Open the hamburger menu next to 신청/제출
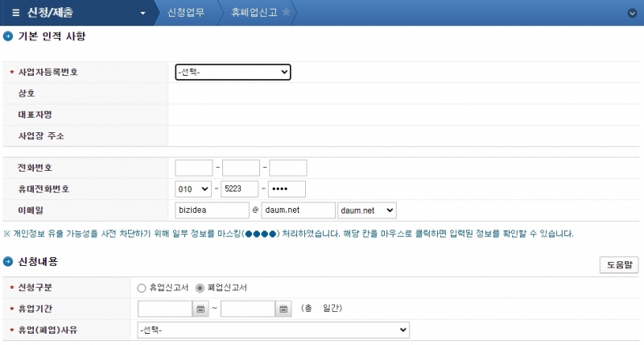Viewport: 644px width, 345px height. click(15, 13)
